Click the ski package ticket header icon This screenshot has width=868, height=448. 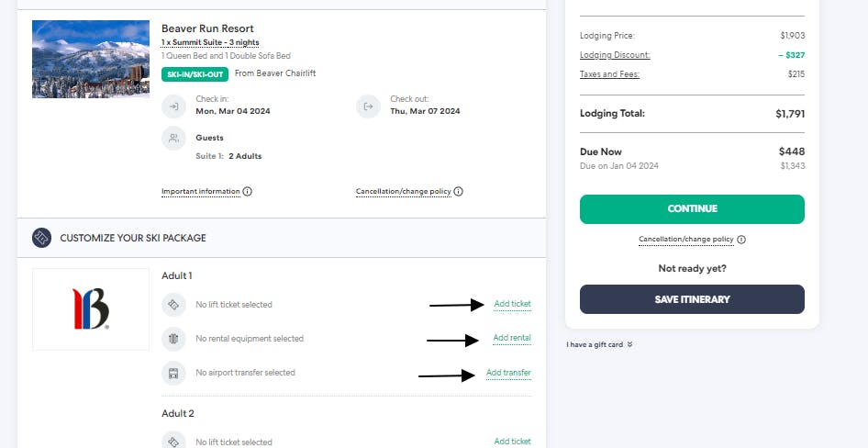[41, 238]
